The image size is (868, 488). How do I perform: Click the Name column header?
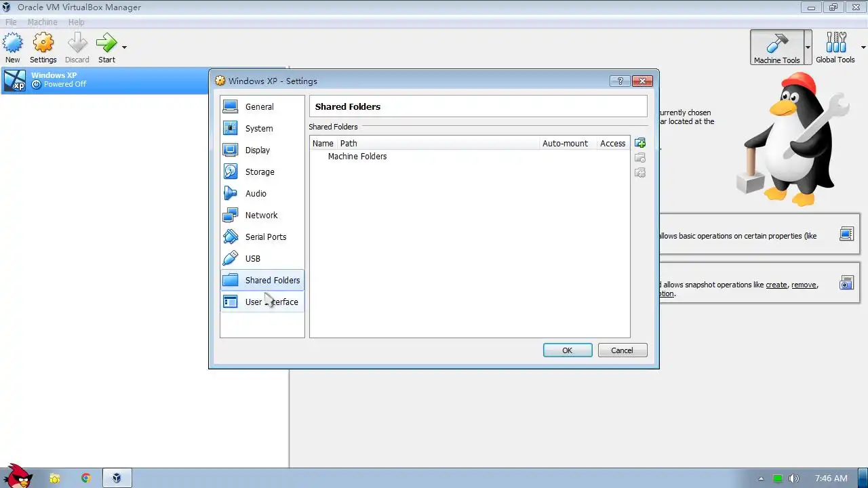323,143
